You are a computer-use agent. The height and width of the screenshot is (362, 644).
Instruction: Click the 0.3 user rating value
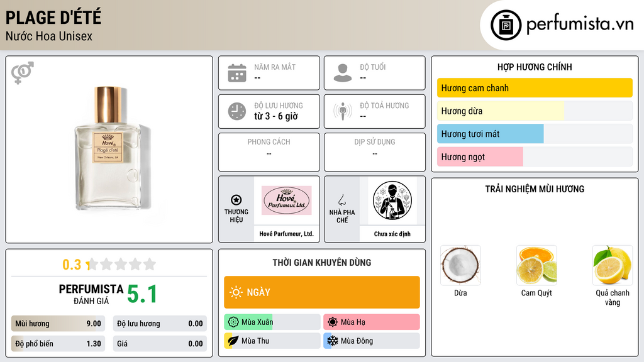tap(72, 265)
